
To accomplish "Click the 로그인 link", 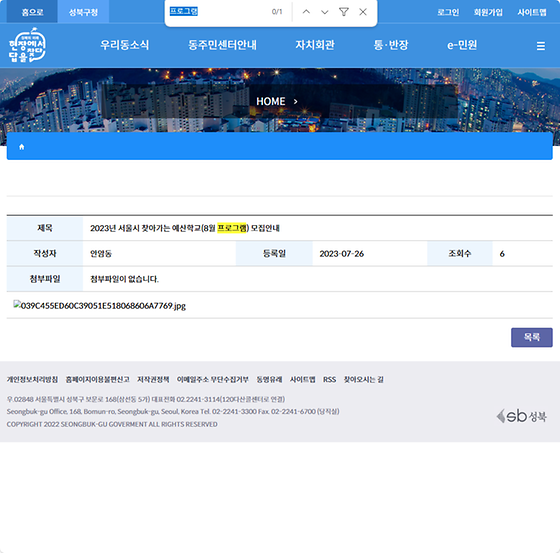I will point(448,12).
